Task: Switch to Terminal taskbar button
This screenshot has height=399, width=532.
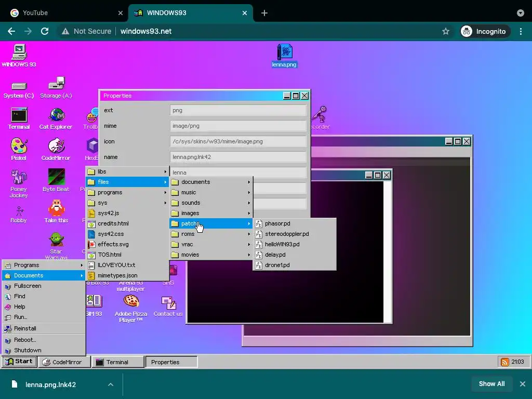Action: tap(118, 362)
